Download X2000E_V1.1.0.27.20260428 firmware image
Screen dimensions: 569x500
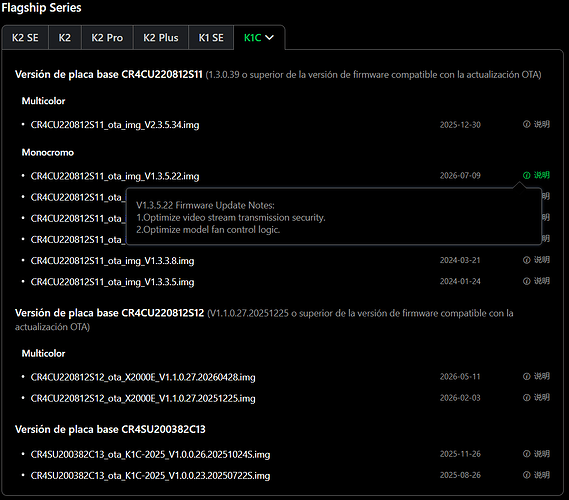pos(143,377)
